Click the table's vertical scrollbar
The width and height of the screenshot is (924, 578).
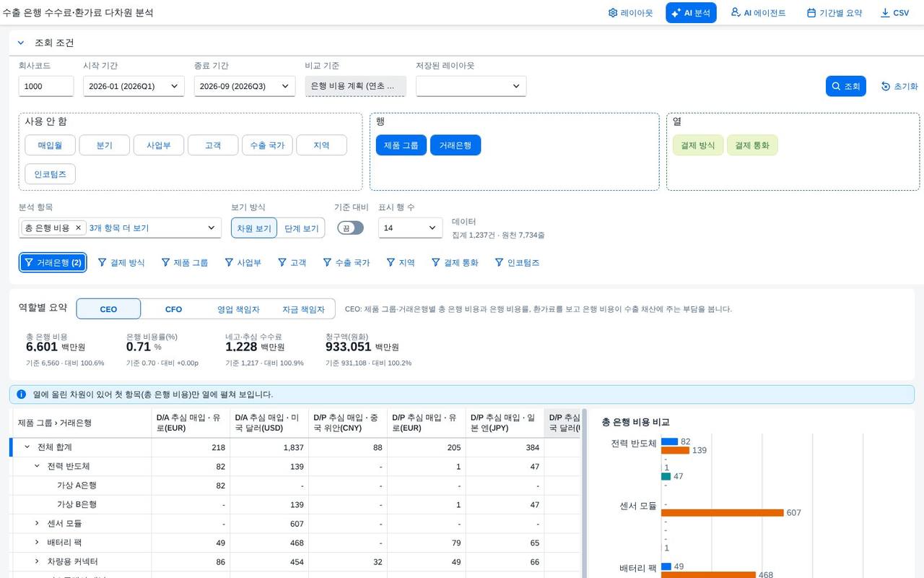tap(584, 493)
